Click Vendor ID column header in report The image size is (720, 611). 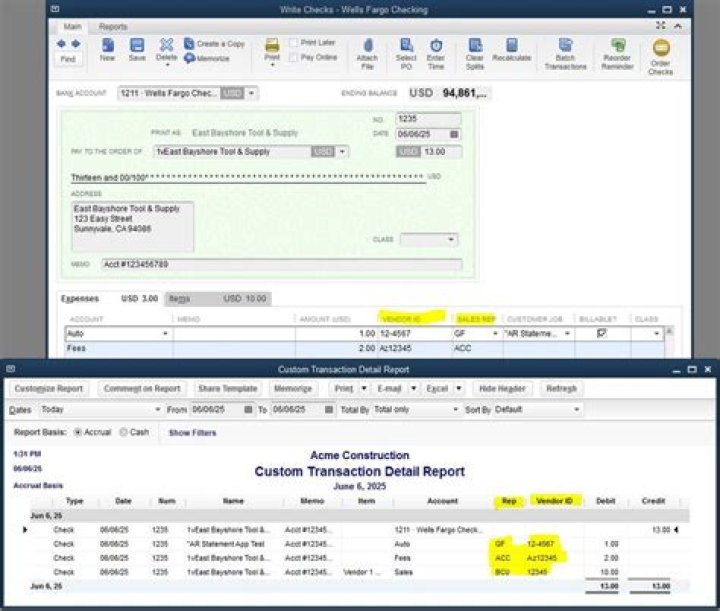(x=554, y=501)
